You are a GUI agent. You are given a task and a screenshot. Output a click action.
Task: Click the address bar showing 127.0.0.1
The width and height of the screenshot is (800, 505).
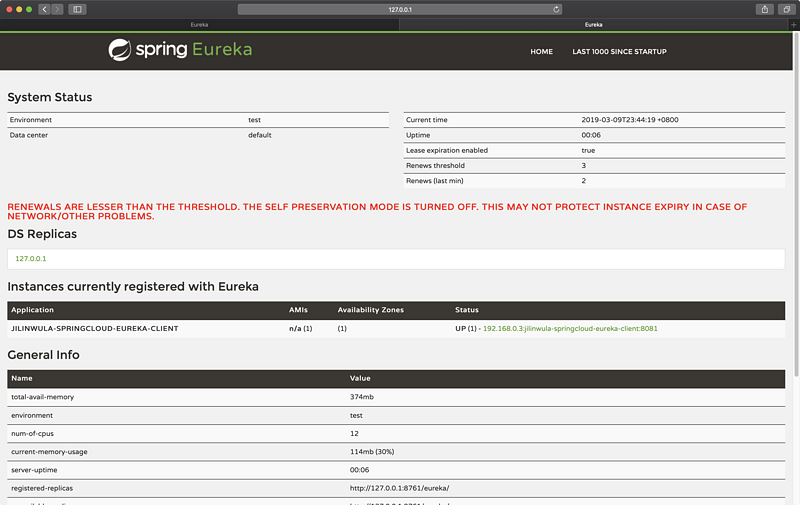[399, 9]
